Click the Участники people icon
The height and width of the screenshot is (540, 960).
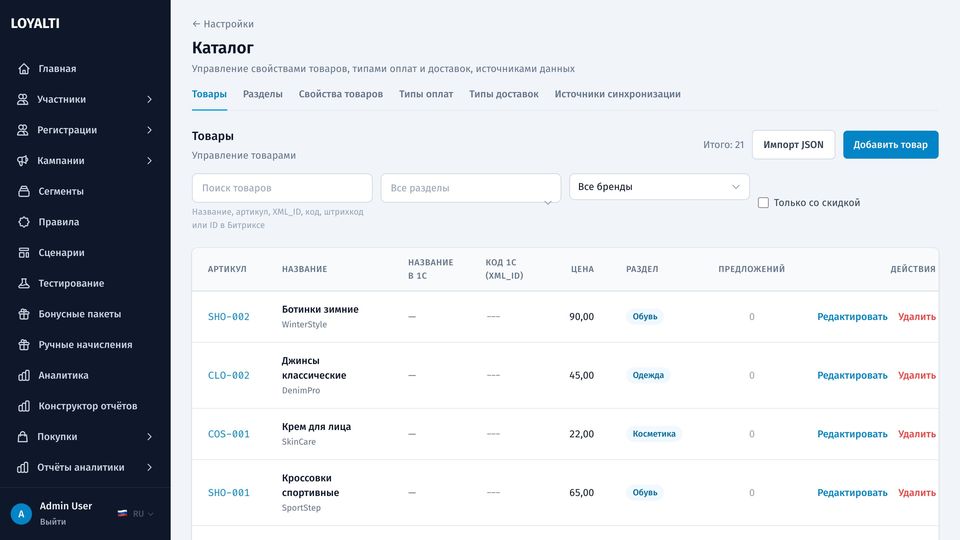23,99
